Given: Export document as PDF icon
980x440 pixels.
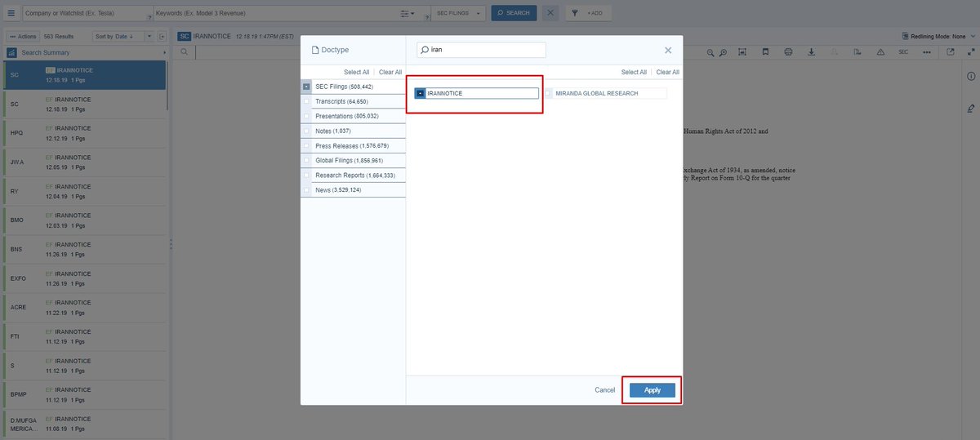Looking at the screenshot, I should pos(857,52).
